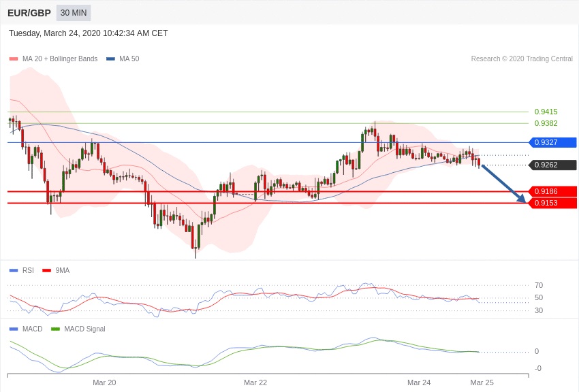The height and width of the screenshot is (392, 579).
Task: Select the black 0.9262 current price tag
Action: (552, 165)
